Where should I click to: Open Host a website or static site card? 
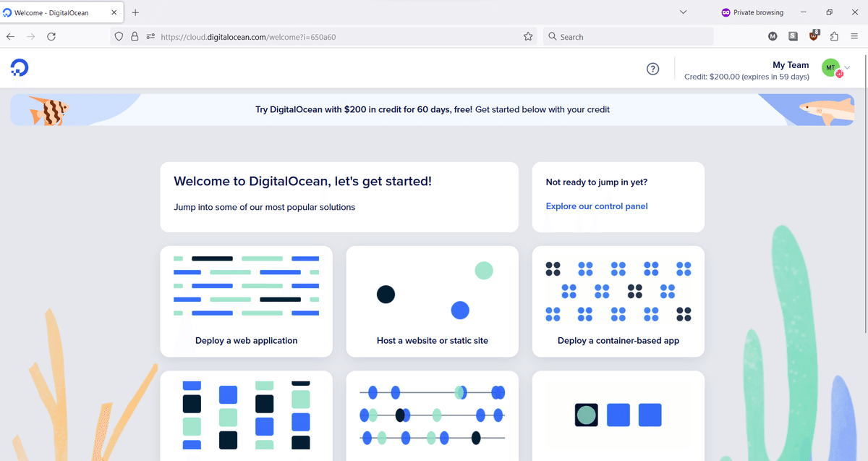433,301
